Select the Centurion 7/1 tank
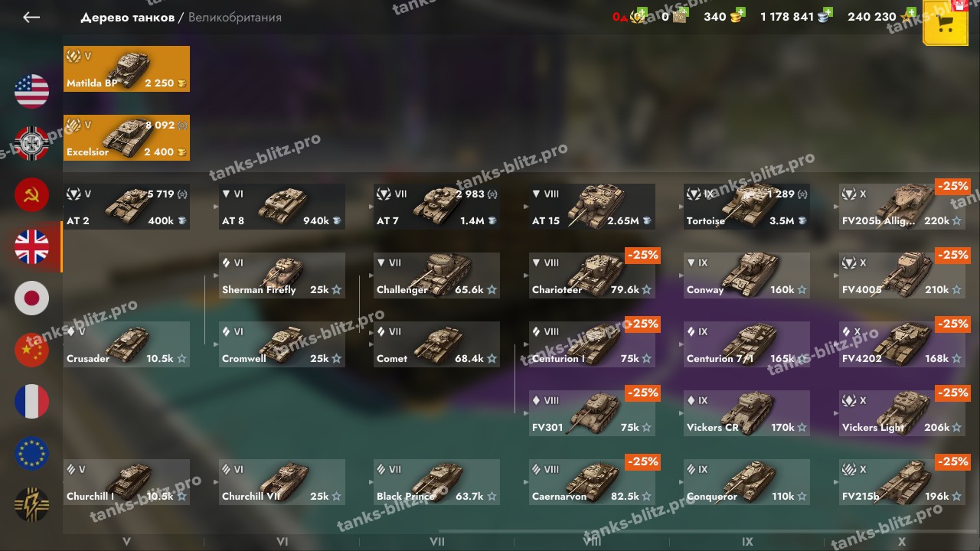The image size is (980, 551). coord(746,344)
